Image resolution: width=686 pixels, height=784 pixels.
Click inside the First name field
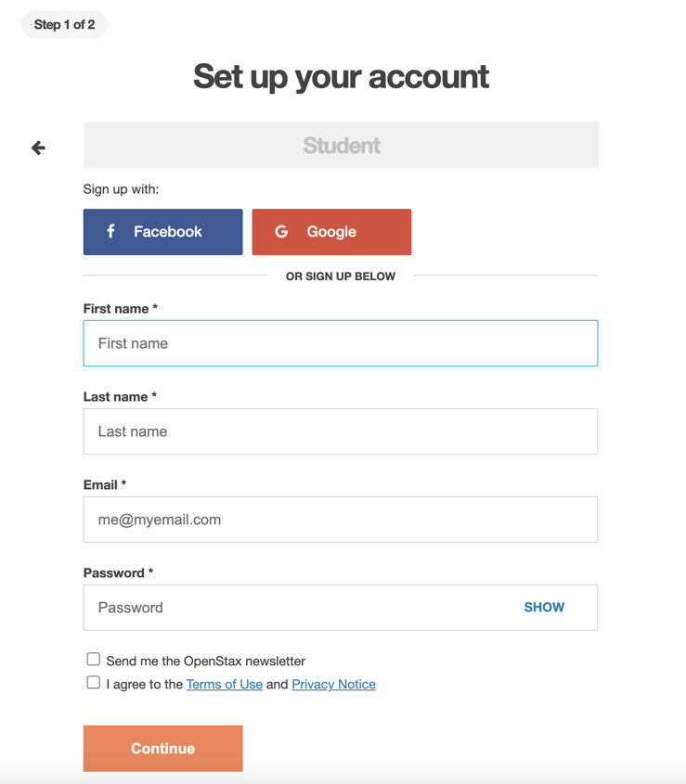(341, 342)
